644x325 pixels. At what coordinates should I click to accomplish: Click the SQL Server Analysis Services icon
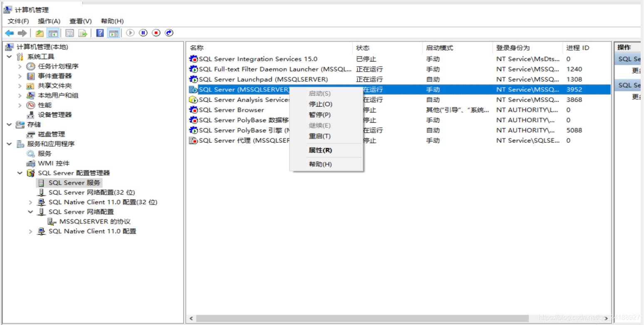click(x=193, y=100)
